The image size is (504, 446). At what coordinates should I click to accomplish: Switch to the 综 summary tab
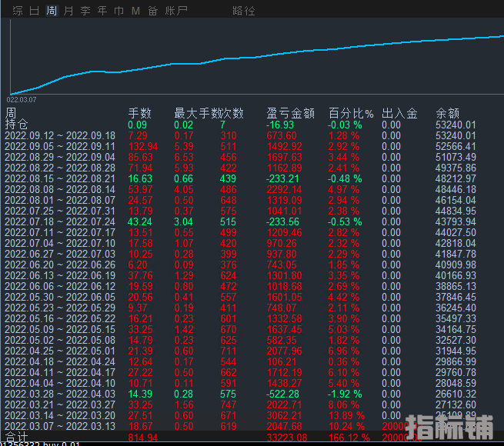pos(17,11)
